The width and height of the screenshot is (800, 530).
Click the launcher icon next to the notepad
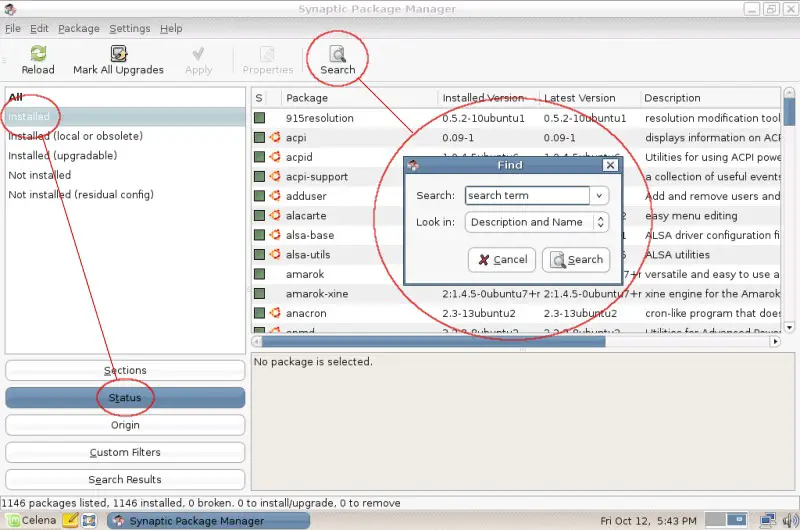point(89,520)
